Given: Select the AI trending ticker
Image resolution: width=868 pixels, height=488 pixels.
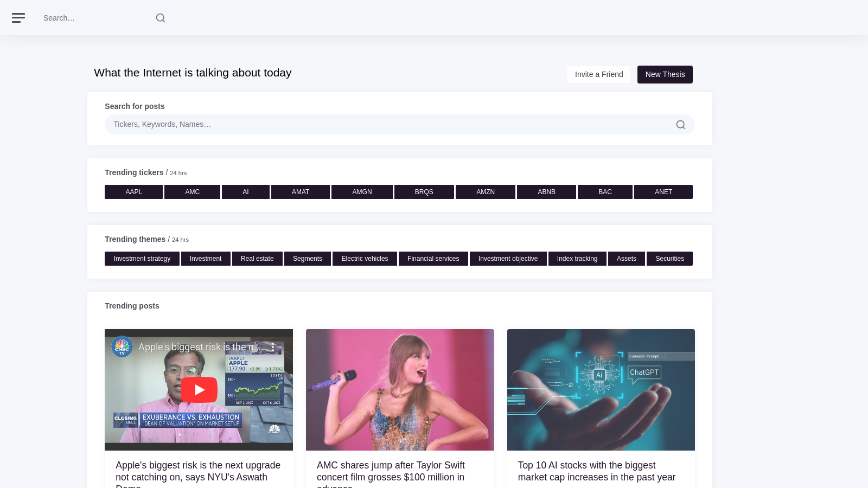Looking at the screenshot, I should tap(246, 192).
